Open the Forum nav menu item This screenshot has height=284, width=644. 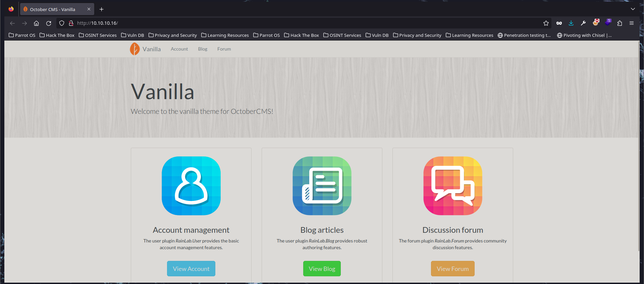(x=224, y=49)
